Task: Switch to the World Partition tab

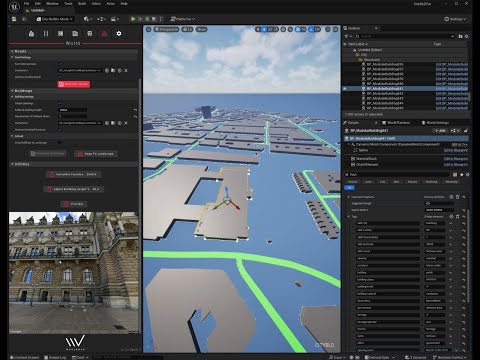Action: click(396, 123)
